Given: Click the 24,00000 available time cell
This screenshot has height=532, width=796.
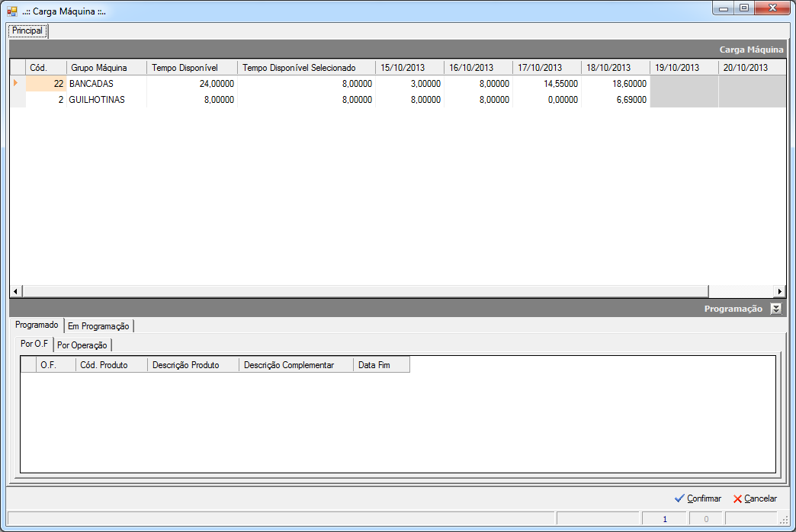Looking at the screenshot, I should [x=192, y=83].
